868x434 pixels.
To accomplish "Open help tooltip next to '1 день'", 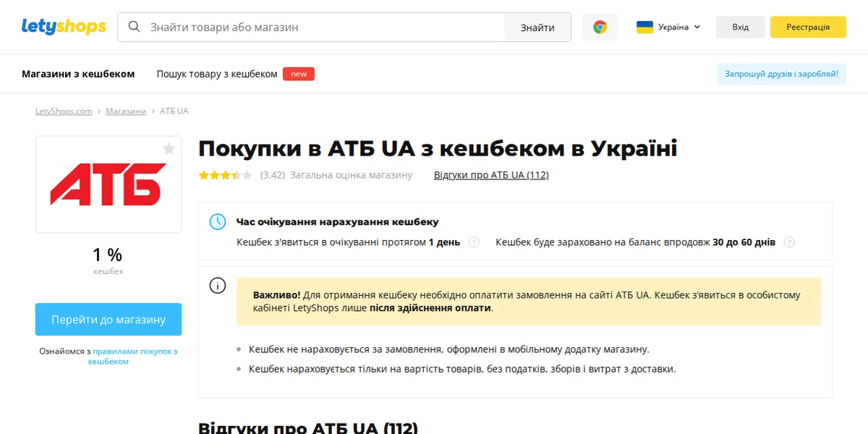I will [x=474, y=242].
